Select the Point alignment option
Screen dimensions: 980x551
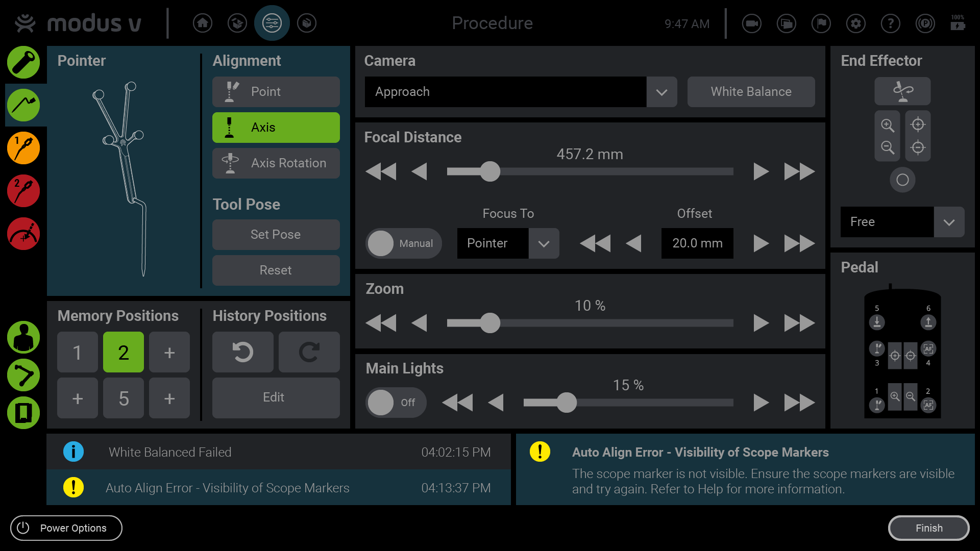click(276, 92)
